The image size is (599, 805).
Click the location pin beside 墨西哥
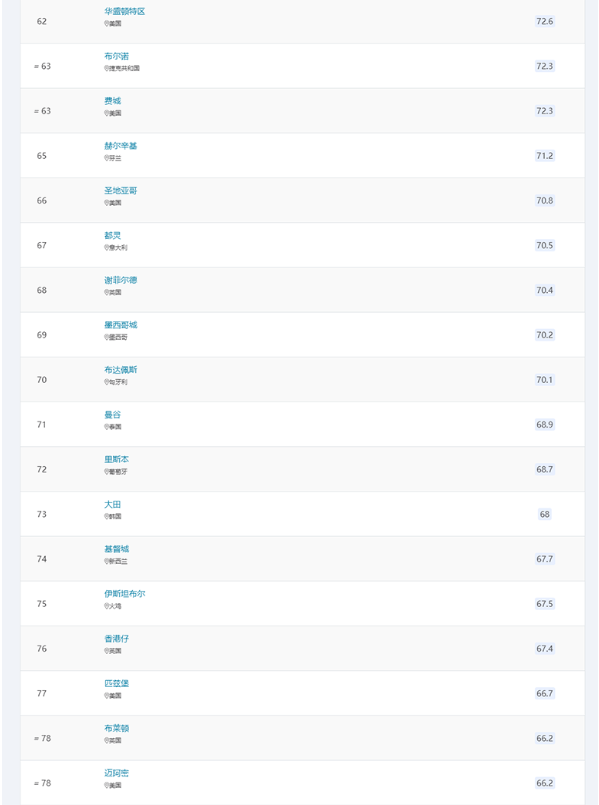tap(106, 337)
